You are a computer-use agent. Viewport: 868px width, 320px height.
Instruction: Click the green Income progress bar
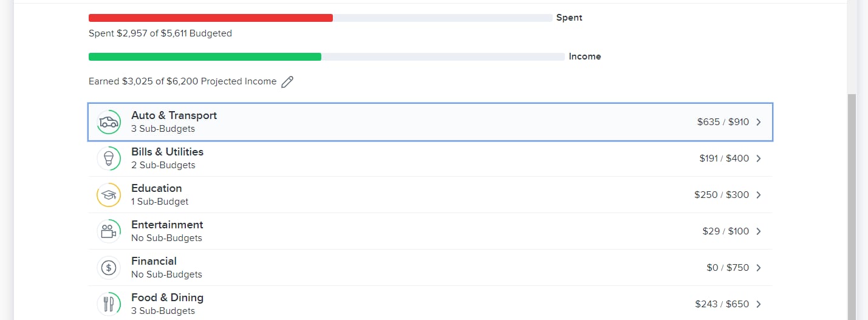(x=205, y=57)
